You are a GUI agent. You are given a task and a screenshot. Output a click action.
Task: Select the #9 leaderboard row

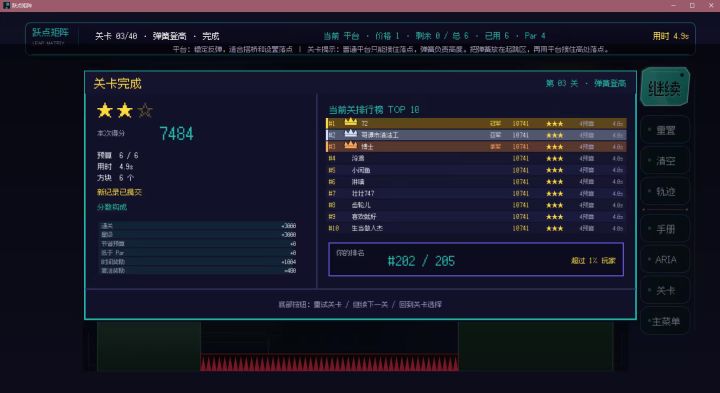coord(476,217)
